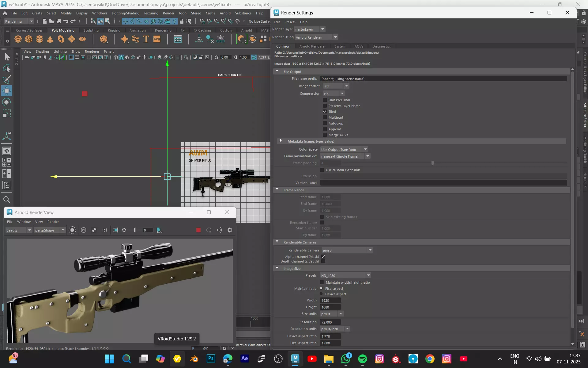Enable Maintain width/height ratio checkbox
The height and width of the screenshot is (368, 588).
click(322, 282)
